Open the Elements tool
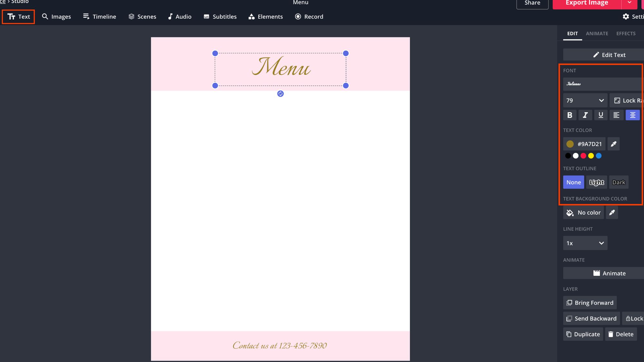The image size is (644, 362). [266, 17]
